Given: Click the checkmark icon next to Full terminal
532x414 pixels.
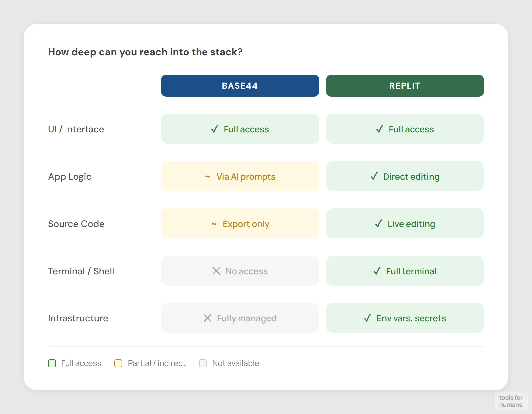Looking at the screenshot, I should click(x=377, y=271).
